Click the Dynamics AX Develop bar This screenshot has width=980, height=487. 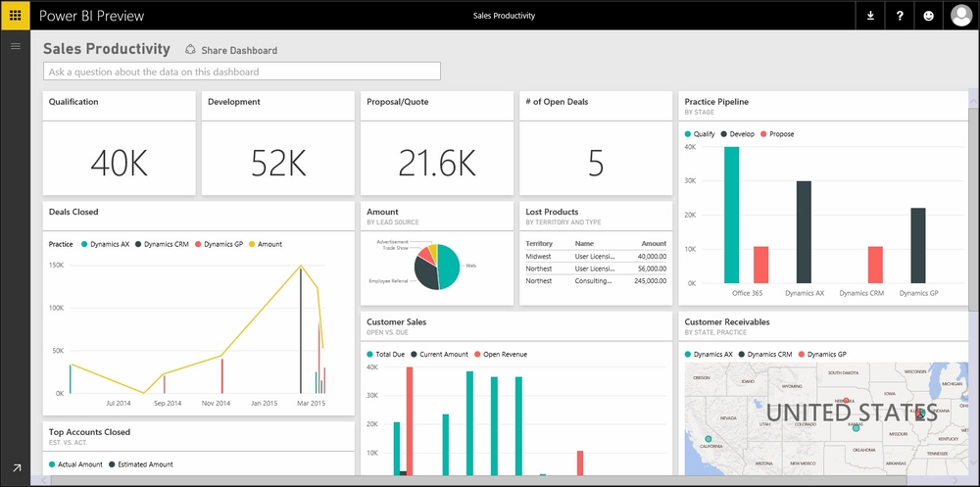(x=804, y=232)
